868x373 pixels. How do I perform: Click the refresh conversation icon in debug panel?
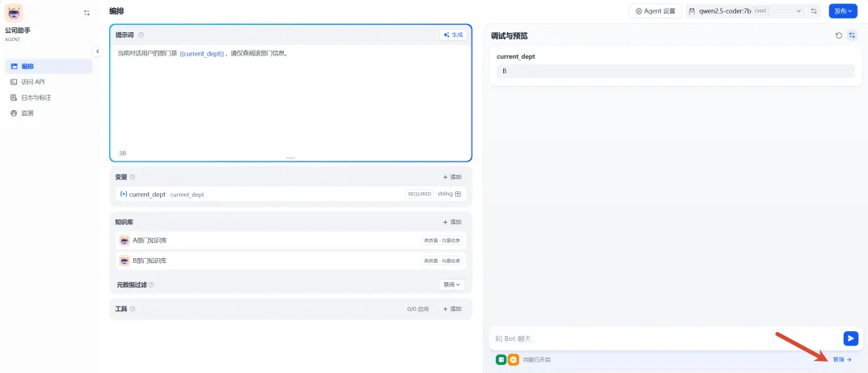[x=838, y=35]
